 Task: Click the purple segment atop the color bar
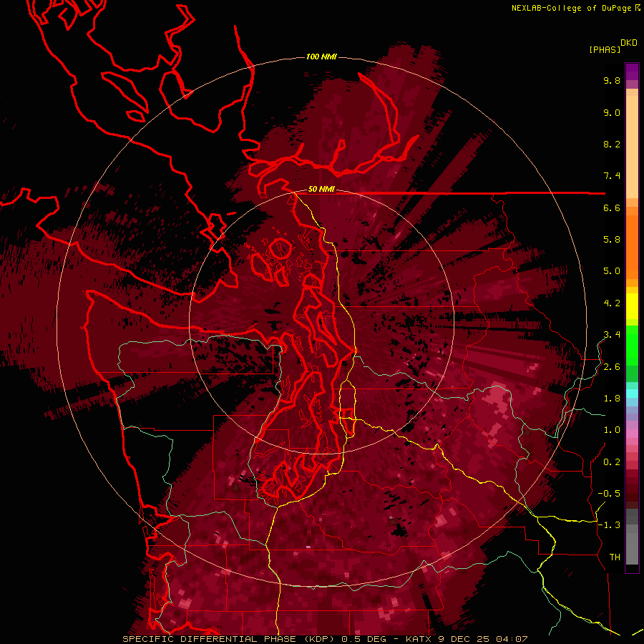click(x=632, y=72)
